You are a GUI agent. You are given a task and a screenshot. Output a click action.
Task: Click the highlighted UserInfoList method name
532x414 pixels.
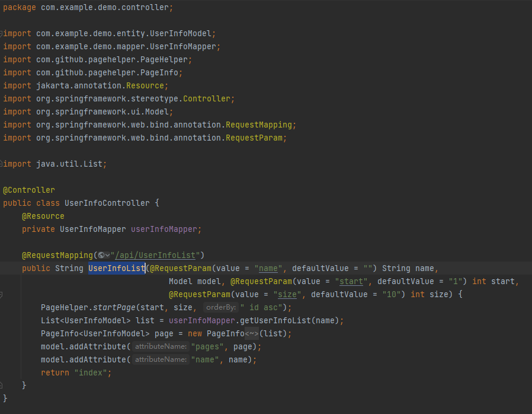(117, 268)
